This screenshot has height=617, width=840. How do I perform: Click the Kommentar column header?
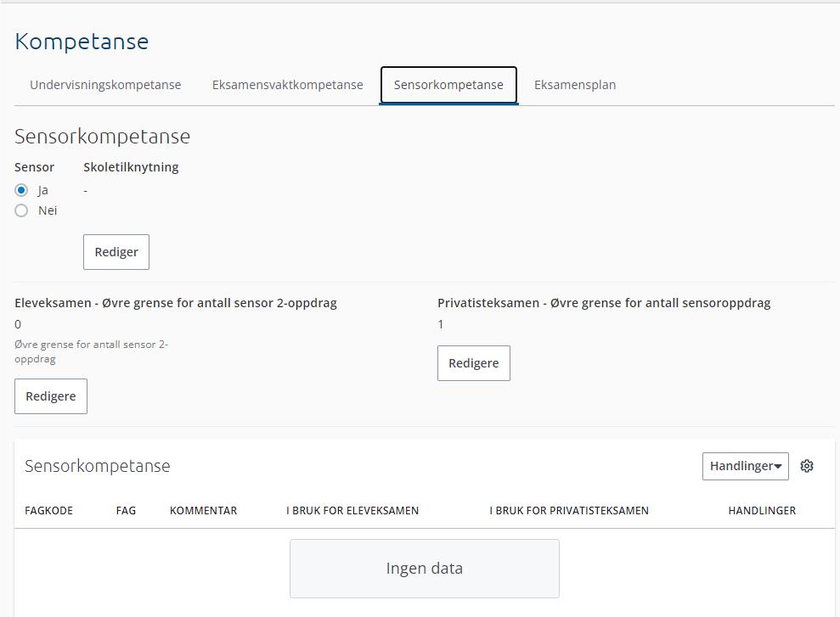pos(203,511)
